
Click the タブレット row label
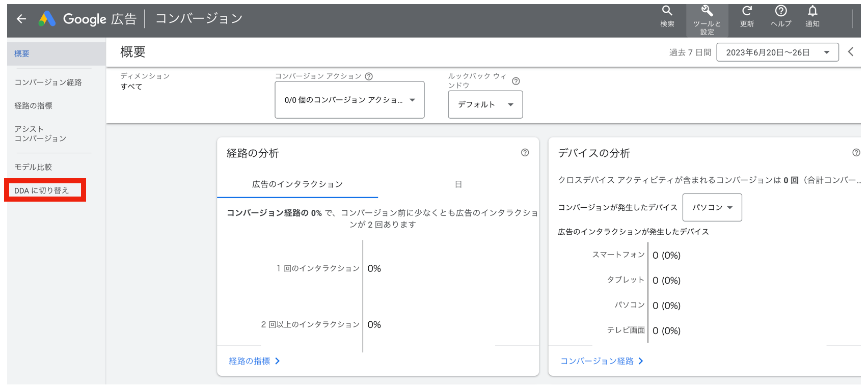(626, 280)
